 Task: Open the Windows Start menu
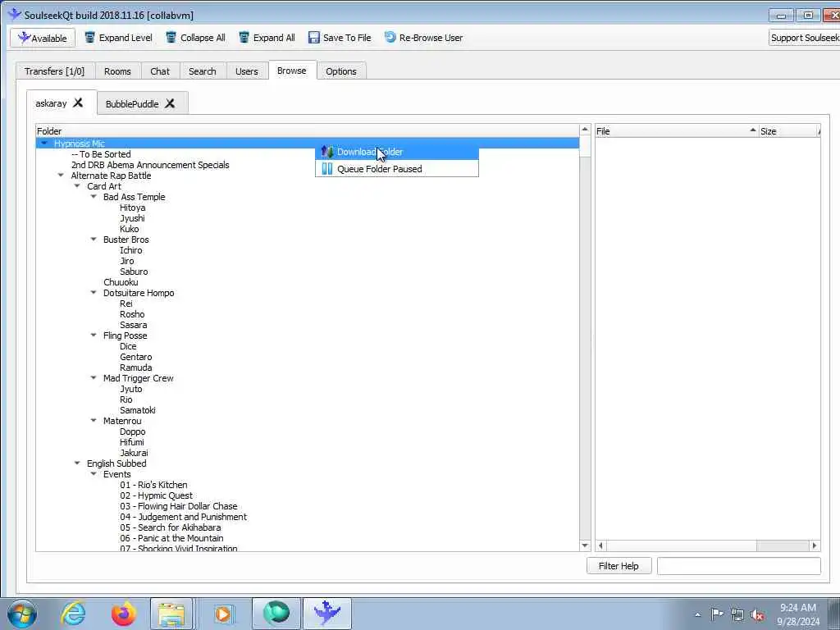click(22, 614)
